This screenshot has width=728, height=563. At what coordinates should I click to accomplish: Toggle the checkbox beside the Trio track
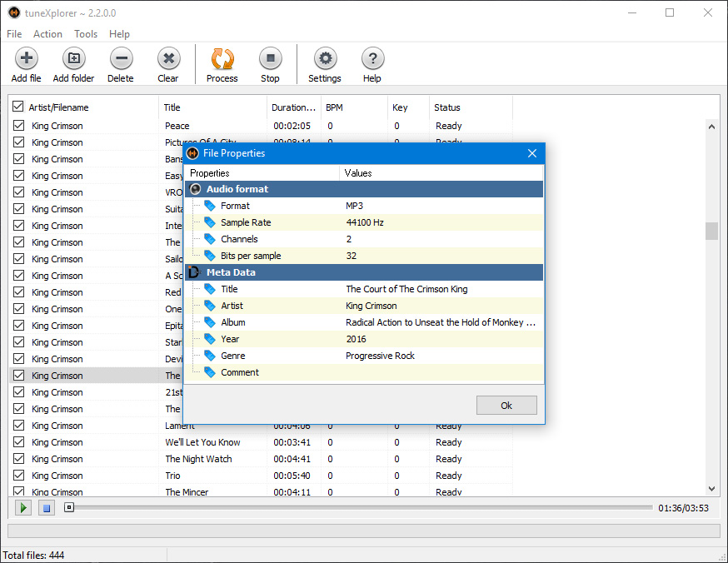(x=18, y=476)
